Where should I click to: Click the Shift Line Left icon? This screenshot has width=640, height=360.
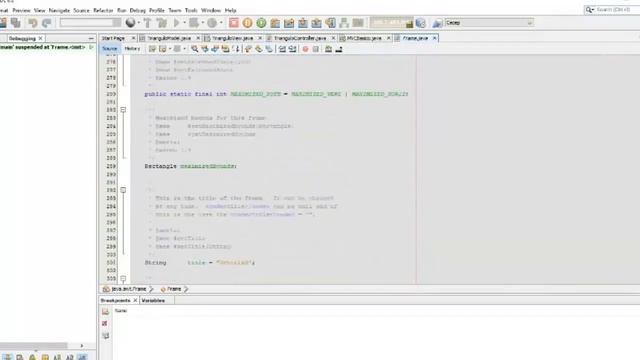[282, 49]
